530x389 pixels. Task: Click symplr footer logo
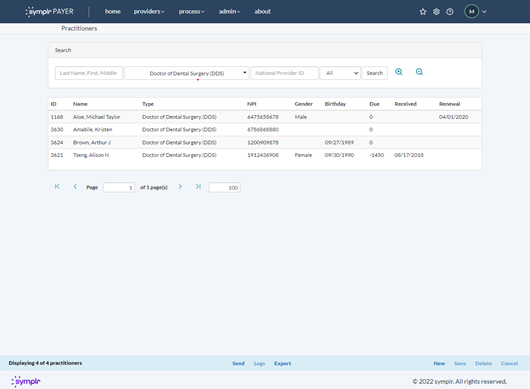(x=26, y=381)
